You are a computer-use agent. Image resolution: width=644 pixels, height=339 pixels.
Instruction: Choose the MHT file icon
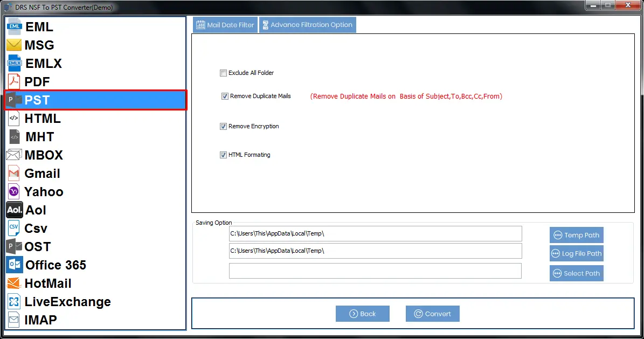(15, 136)
